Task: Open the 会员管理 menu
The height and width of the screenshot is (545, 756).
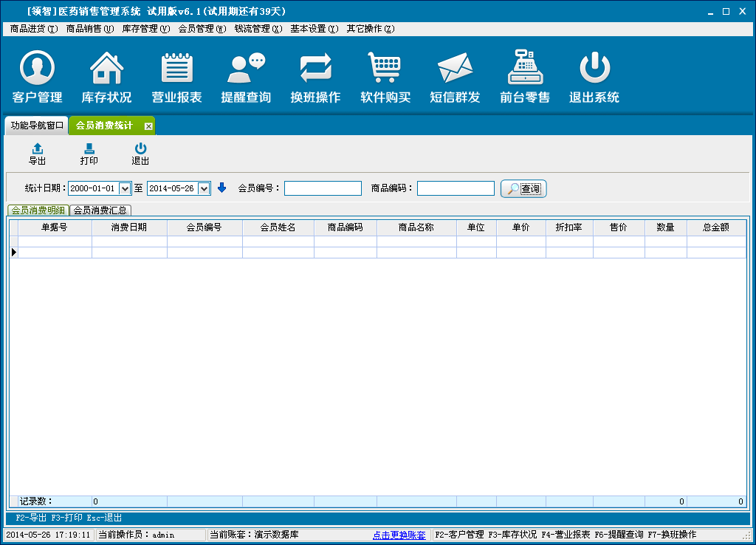Action: [202, 29]
